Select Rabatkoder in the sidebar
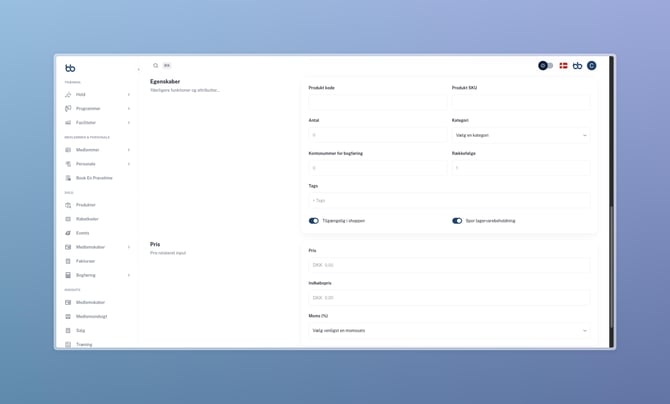 (x=87, y=219)
